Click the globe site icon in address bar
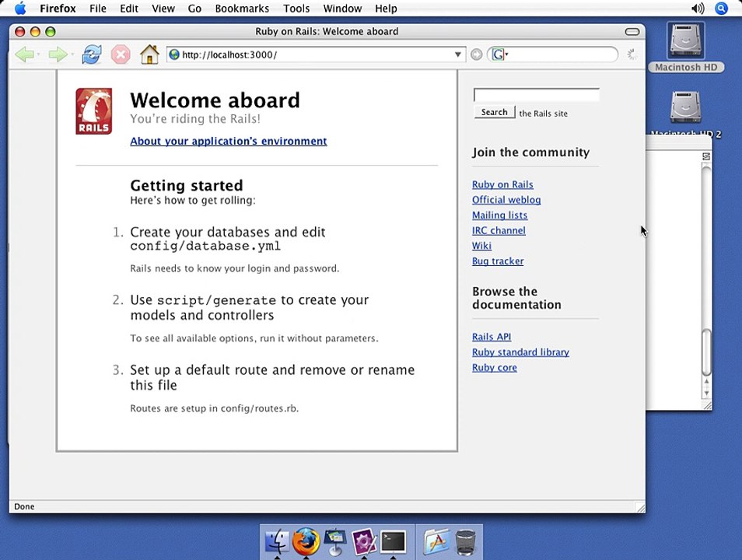The height and width of the screenshot is (560, 742). click(x=174, y=54)
